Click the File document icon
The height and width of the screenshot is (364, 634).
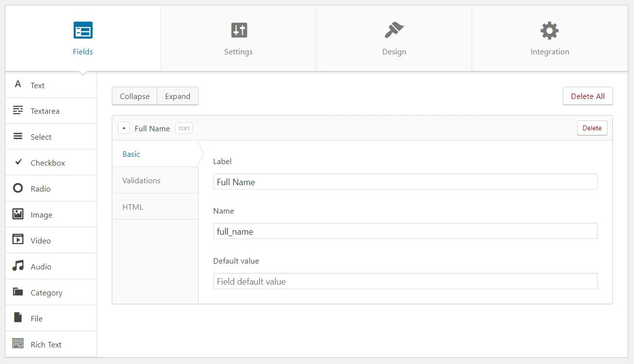click(x=18, y=318)
